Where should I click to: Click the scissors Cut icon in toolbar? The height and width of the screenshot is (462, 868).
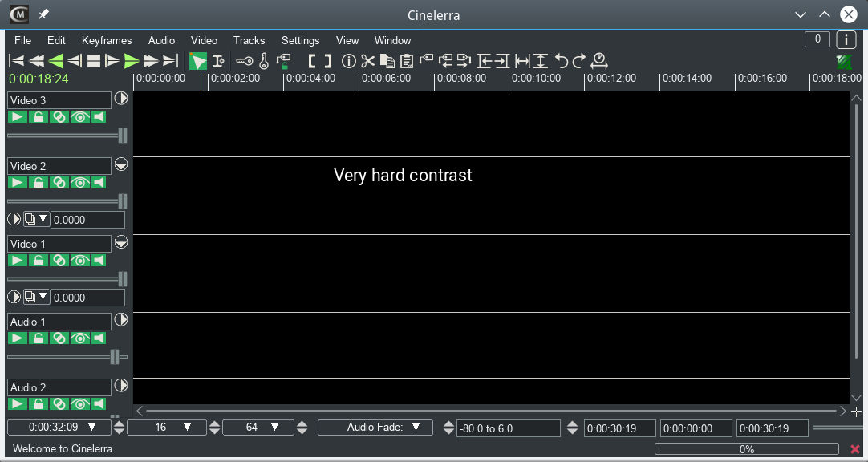pos(368,61)
